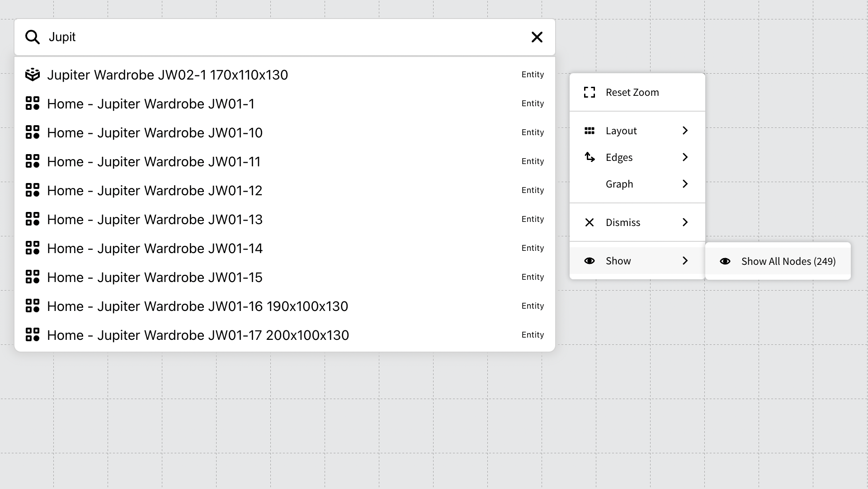Click the Dismiss X icon in menu
This screenshot has height=489, width=868.
[x=589, y=222]
